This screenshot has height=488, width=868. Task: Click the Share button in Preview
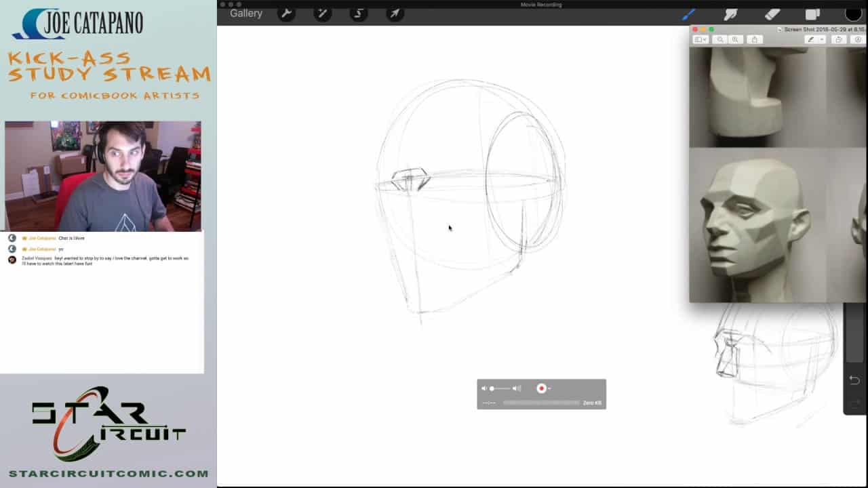pos(754,40)
